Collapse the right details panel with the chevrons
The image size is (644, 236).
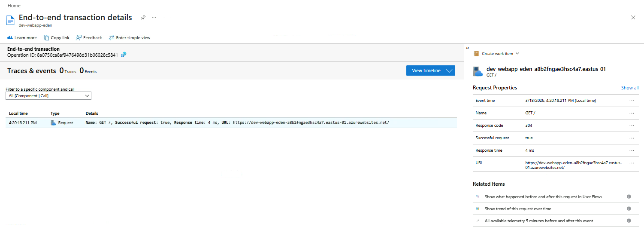tap(467, 48)
